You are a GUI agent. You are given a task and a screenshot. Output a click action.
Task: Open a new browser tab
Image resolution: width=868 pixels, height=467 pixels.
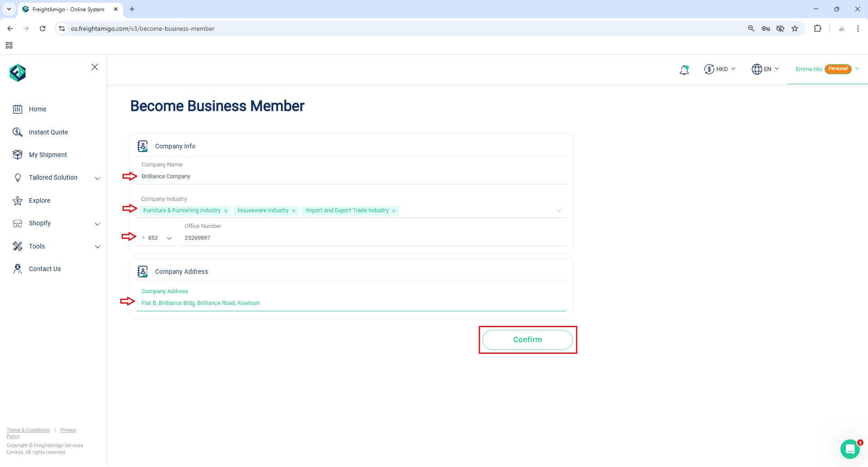132,9
